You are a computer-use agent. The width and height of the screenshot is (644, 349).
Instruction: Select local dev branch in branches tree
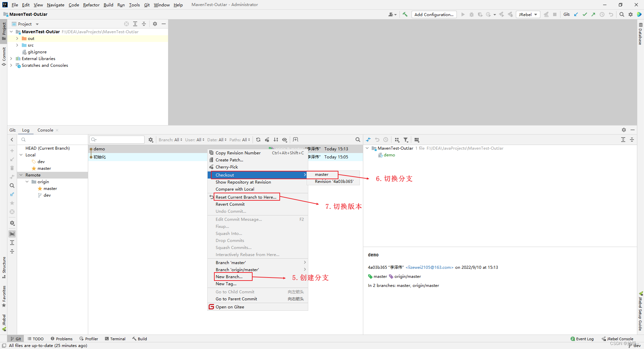[41, 161]
